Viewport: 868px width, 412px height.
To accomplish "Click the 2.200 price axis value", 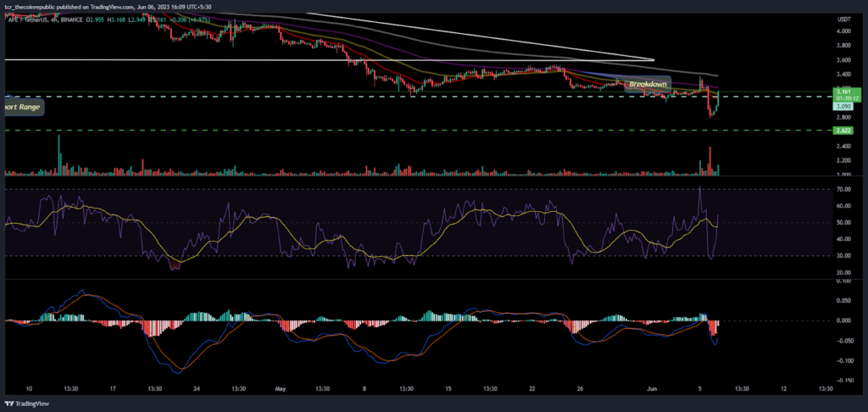I will tap(843, 160).
